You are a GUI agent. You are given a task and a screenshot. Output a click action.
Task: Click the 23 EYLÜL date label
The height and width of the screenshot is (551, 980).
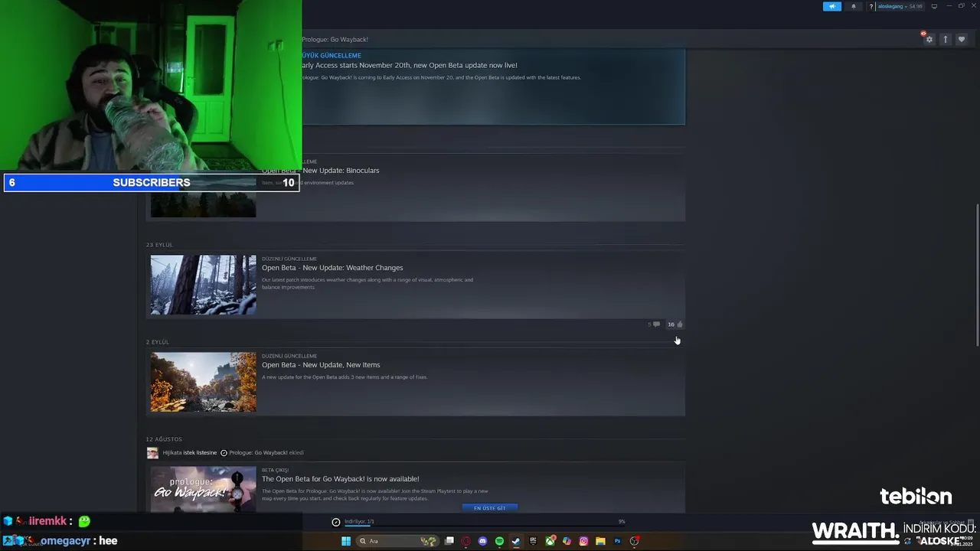pos(159,245)
